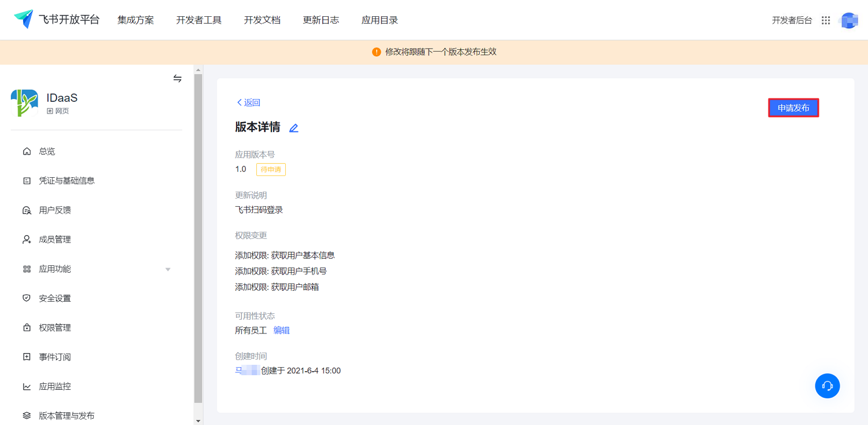
Task: Click 添加权限: 获取用户邮箱
Action: point(277,287)
